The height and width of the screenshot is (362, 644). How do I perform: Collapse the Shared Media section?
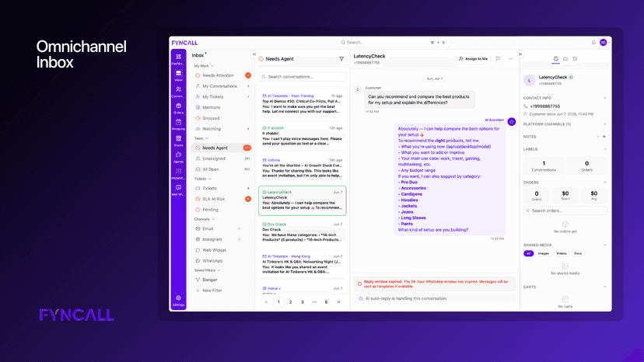pyautogui.click(x=604, y=245)
